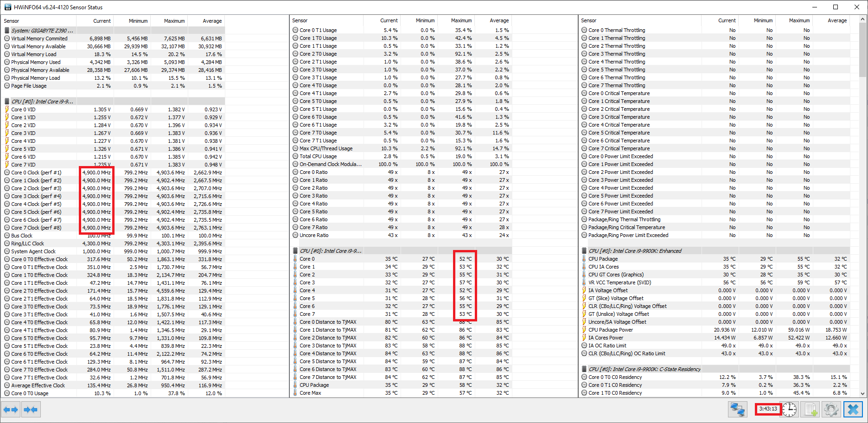Screen dimensions: 868x423
Task: Click the thermometer icon beside Core Max
Action: [295, 393]
